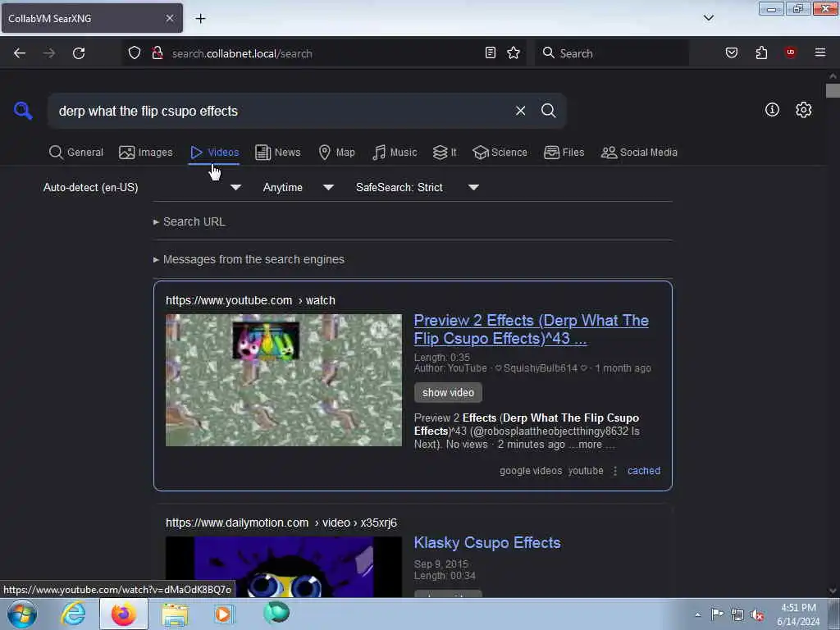Open the SearXNG about info icon
This screenshot has width=840, height=630.
[772, 110]
